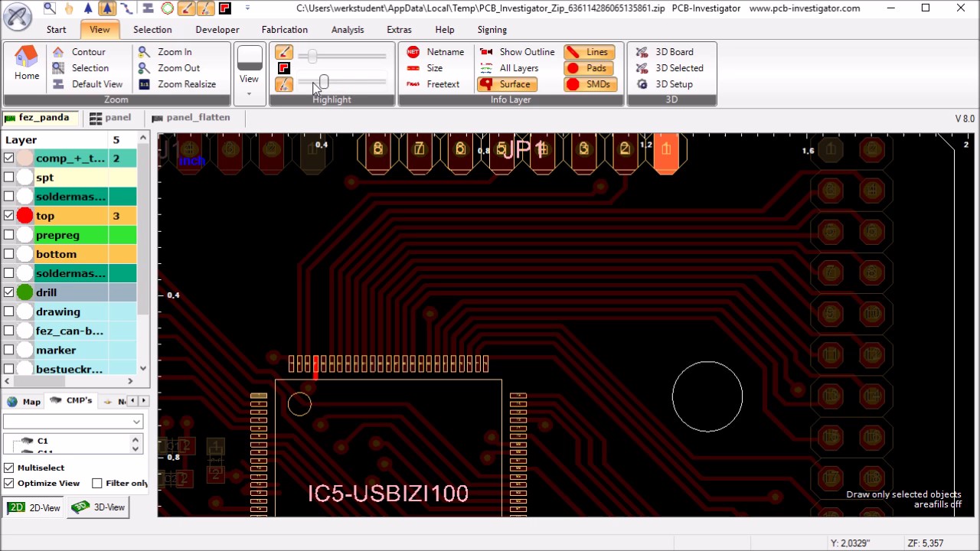Click the PCB-Investigator application logo button
Image resolution: width=980 pixels, height=551 pixels.
pyautogui.click(x=18, y=15)
